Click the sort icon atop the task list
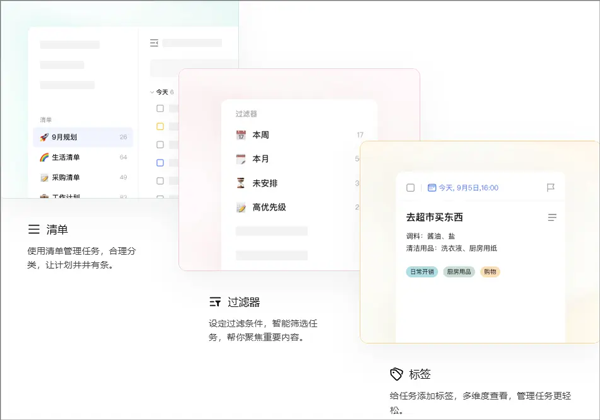 (154, 43)
